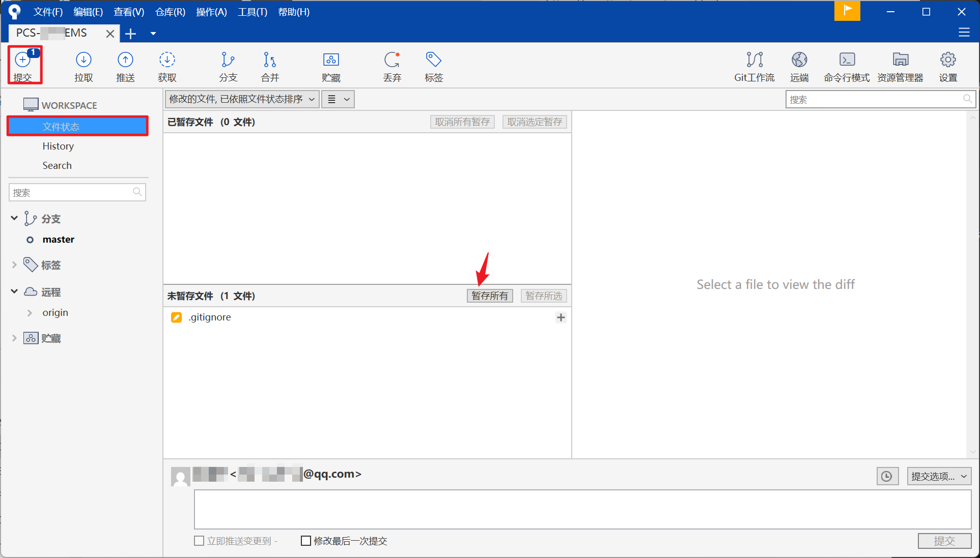The height and width of the screenshot is (558, 980).
Task: Click the 暂存所有 button
Action: click(x=489, y=296)
